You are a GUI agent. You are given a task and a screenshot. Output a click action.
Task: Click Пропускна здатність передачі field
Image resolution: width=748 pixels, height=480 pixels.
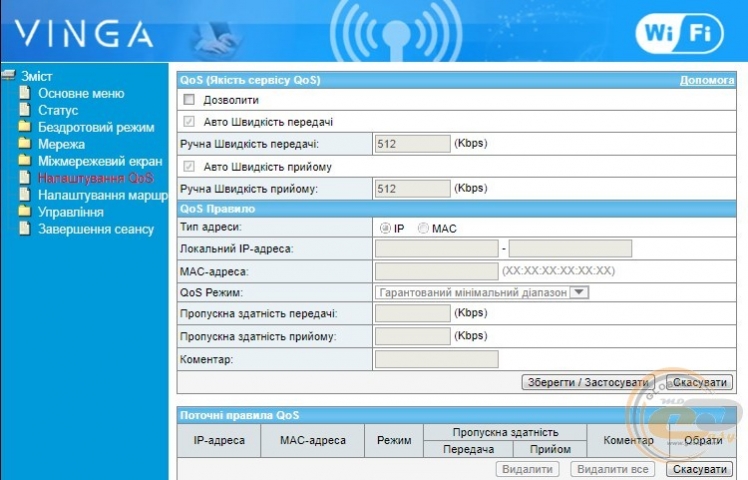413,313
